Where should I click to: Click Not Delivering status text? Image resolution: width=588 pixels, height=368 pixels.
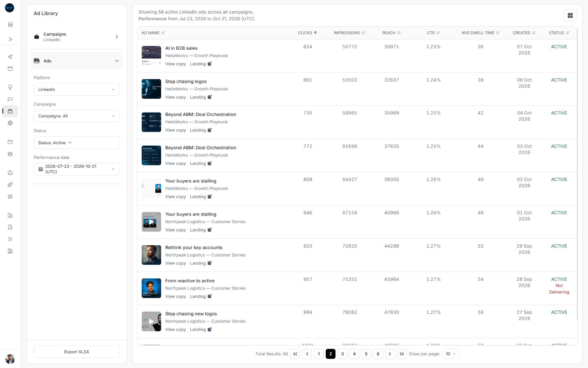click(559, 289)
